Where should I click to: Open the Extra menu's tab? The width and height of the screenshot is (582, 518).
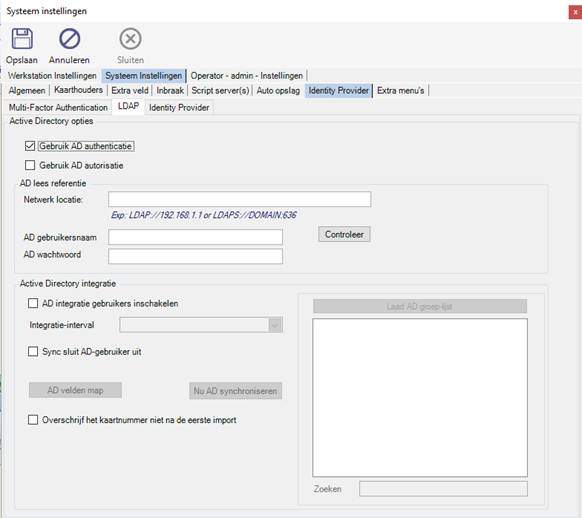pyautogui.click(x=400, y=91)
